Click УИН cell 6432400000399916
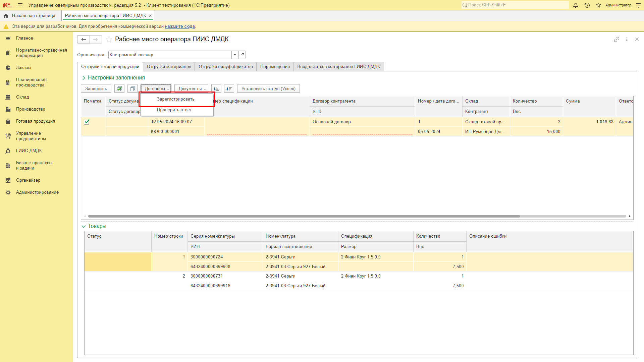The height and width of the screenshot is (362, 644). pos(225,286)
